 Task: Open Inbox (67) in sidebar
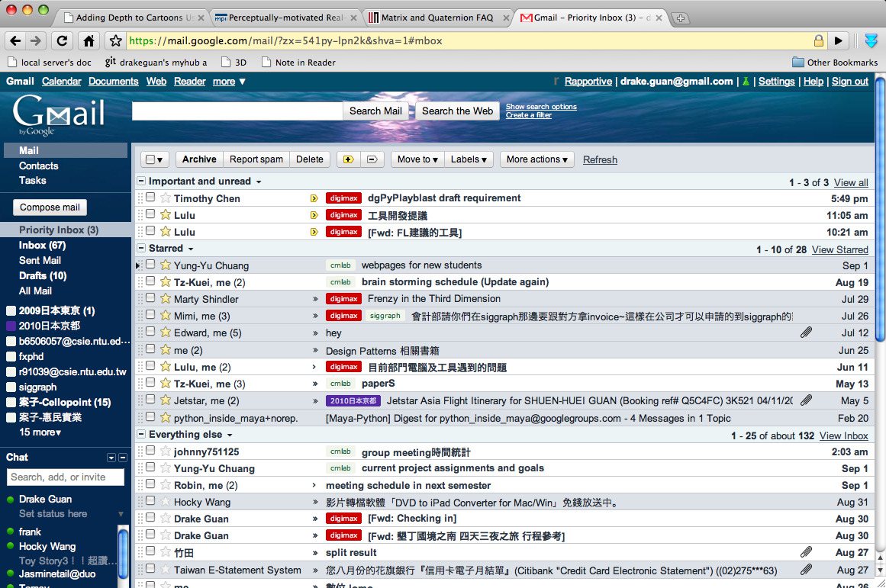click(x=43, y=245)
